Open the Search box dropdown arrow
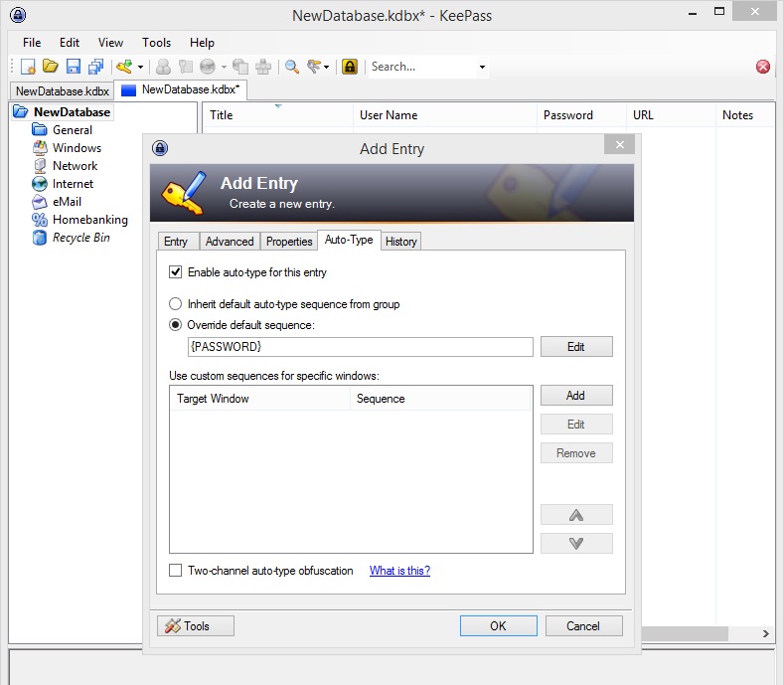The width and height of the screenshot is (784, 685). [x=483, y=67]
